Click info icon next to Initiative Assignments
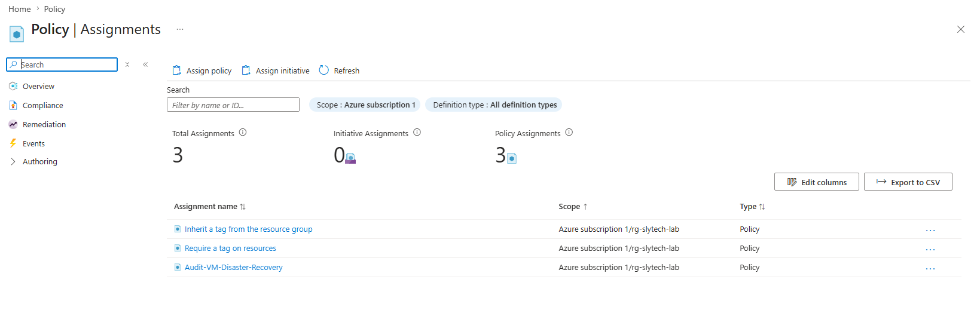The height and width of the screenshot is (322, 980). (417, 133)
